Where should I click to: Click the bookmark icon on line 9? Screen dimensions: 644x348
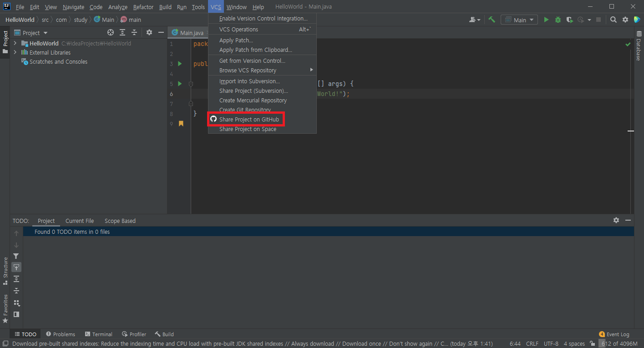click(181, 124)
